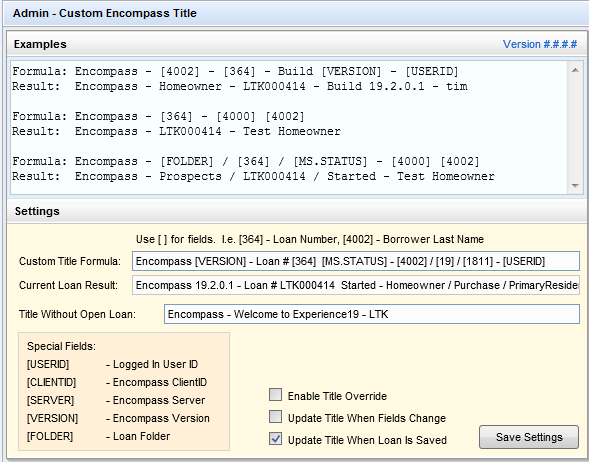
Task: Enable Title Override checkbox
Action: tap(275, 395)
